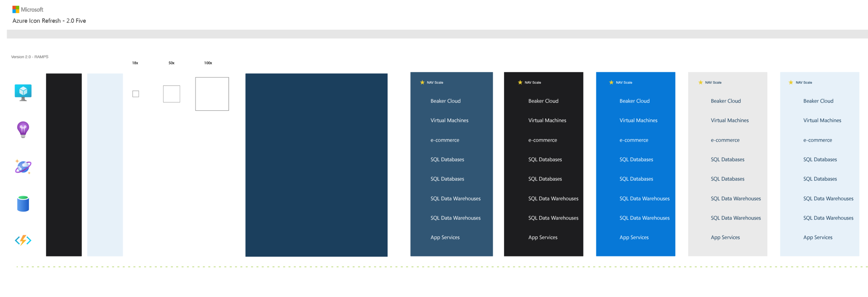This screenshot has width=868, height=297.
Task: Click "NAV Scale" heading in the gray panel
Action: (x=713, y=83)
